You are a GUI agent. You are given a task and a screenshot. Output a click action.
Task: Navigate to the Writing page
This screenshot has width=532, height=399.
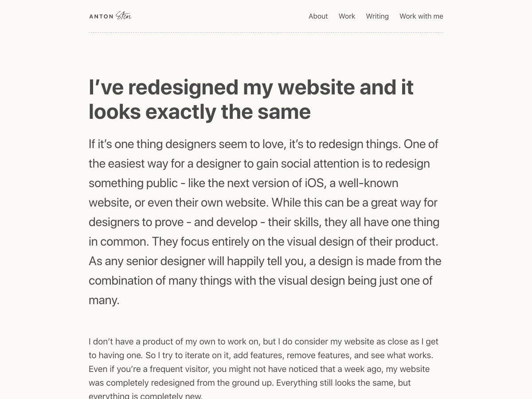(x=377, y=16)
